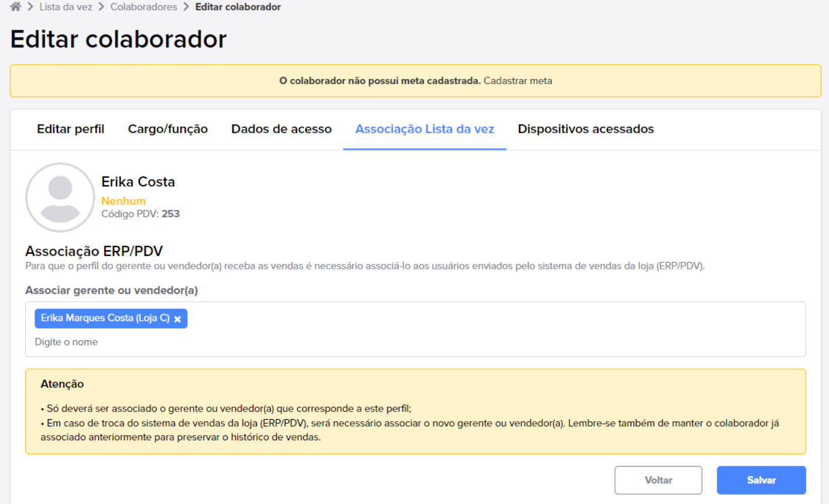Image resolution: width=829 pixels, height=504 pixels.
Task: Click the Associação ERP/PDV heading
Action: pyautogui.click(x=94, y=251)
